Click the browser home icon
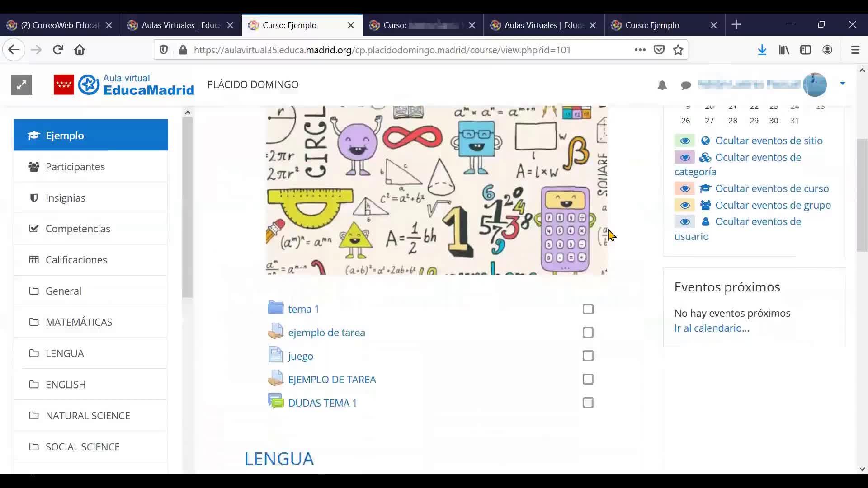 [80, 50]
